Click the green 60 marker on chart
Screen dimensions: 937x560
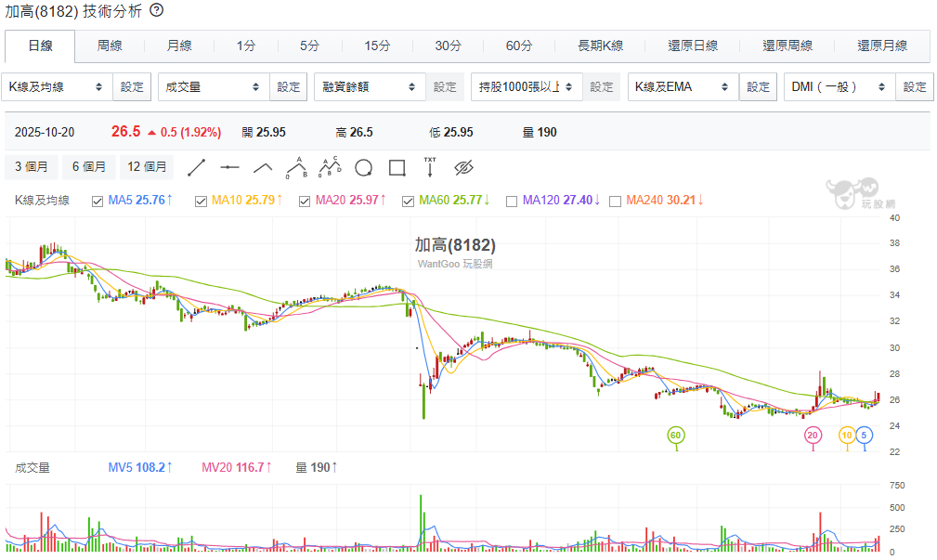[x=675, y=435]
